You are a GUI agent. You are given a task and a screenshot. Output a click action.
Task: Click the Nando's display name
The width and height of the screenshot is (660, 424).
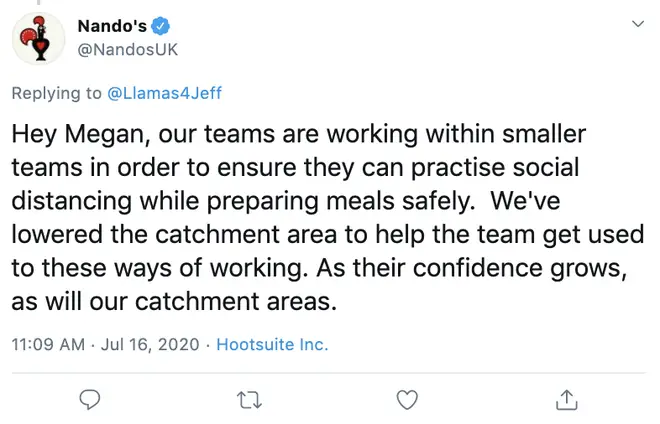tap(112, 26)
